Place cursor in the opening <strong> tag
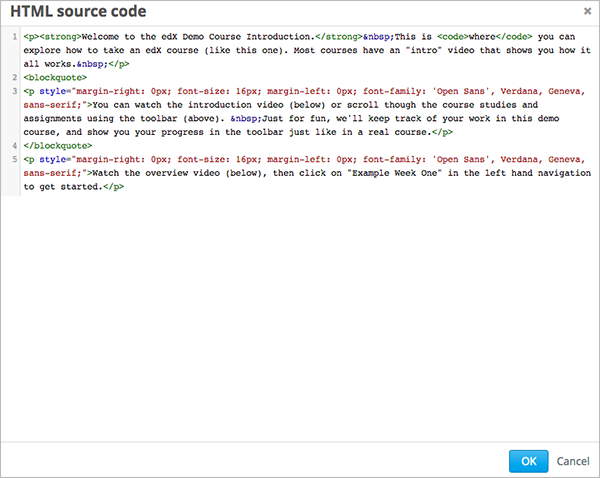This screenshot has height=478, width=600. click(x=60, y=37)
